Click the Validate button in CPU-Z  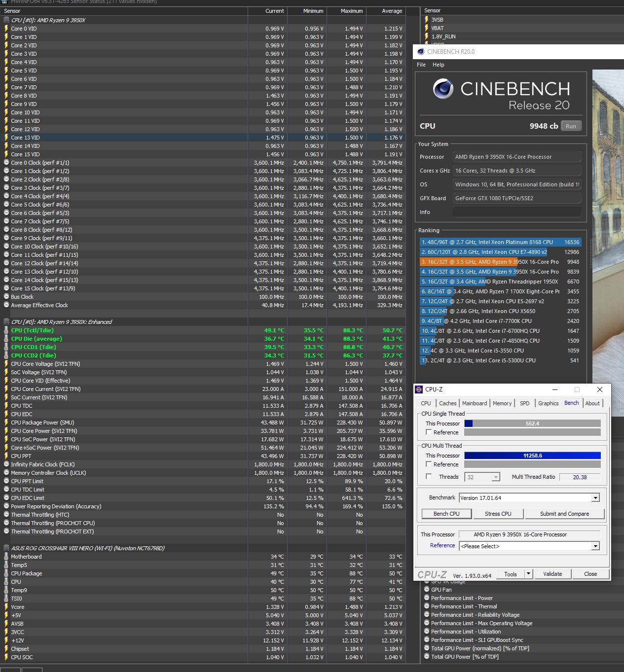click(x=552, y=574)
